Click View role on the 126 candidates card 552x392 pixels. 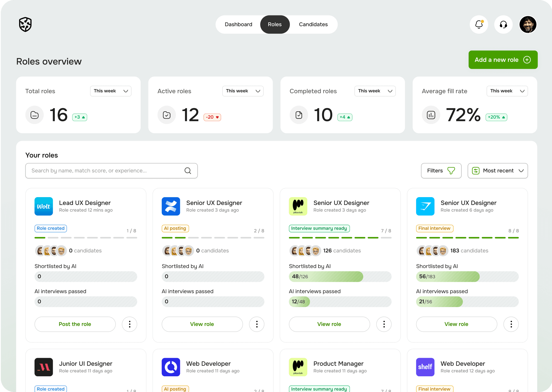pos(329,324)
